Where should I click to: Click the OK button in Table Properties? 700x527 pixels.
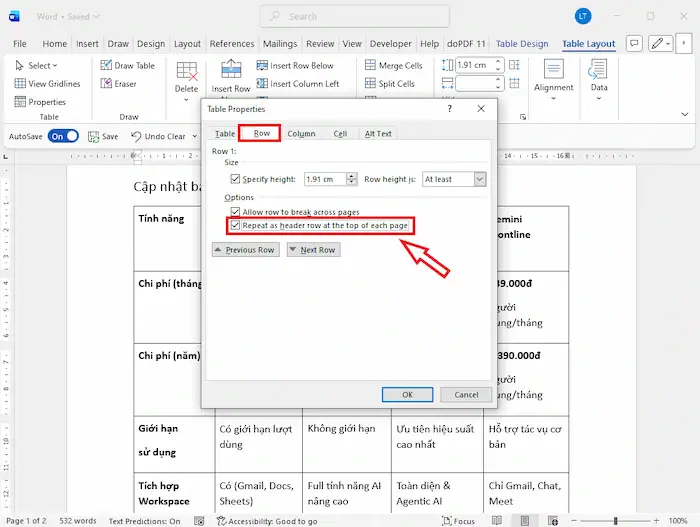tap(407, 394)
